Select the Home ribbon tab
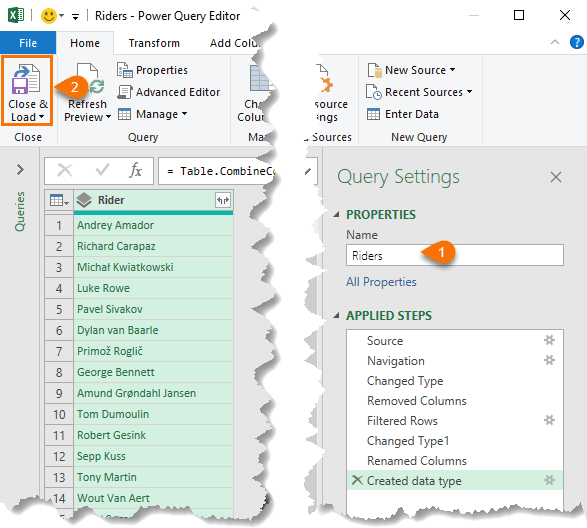Image resolution: width=587 pixels, height=528 pixels. click(x=85, y=43)
